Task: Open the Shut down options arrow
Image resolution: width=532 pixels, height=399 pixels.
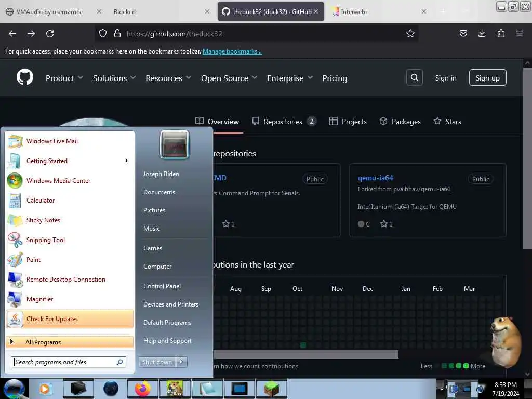Action: pyautogui.click(x=181, y=362)
